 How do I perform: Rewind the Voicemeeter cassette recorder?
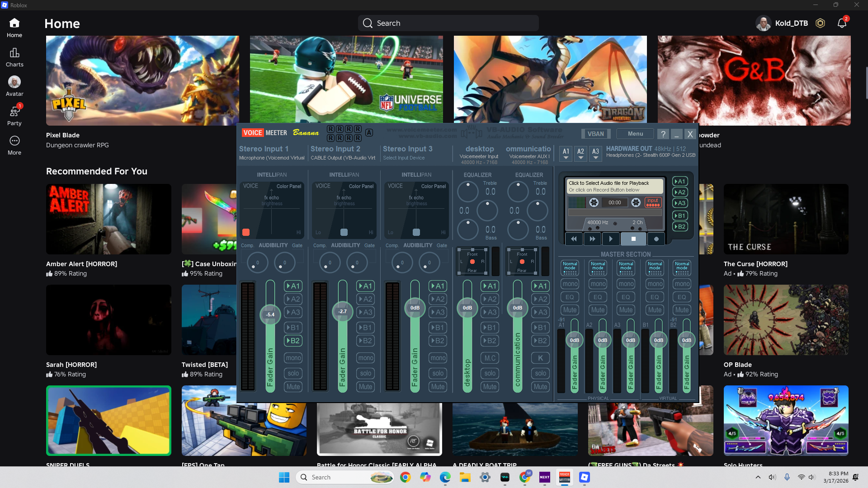574,239
